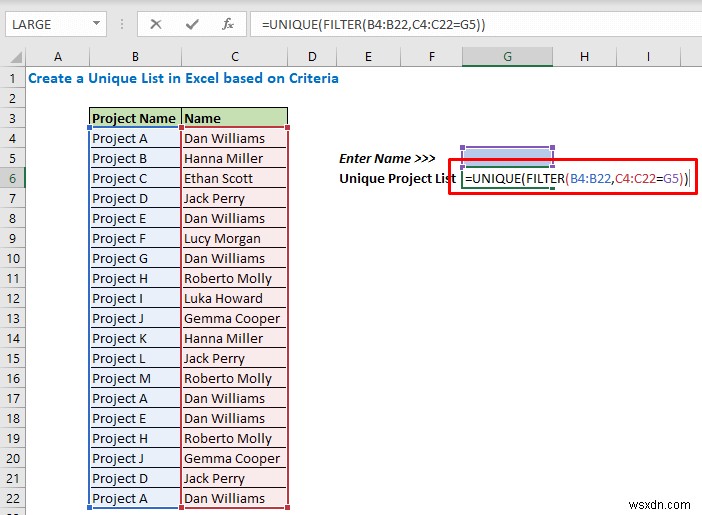This screenshot has width=702, height=515.
Task: Click Luka Howard cell
Action: coord(234,298)
